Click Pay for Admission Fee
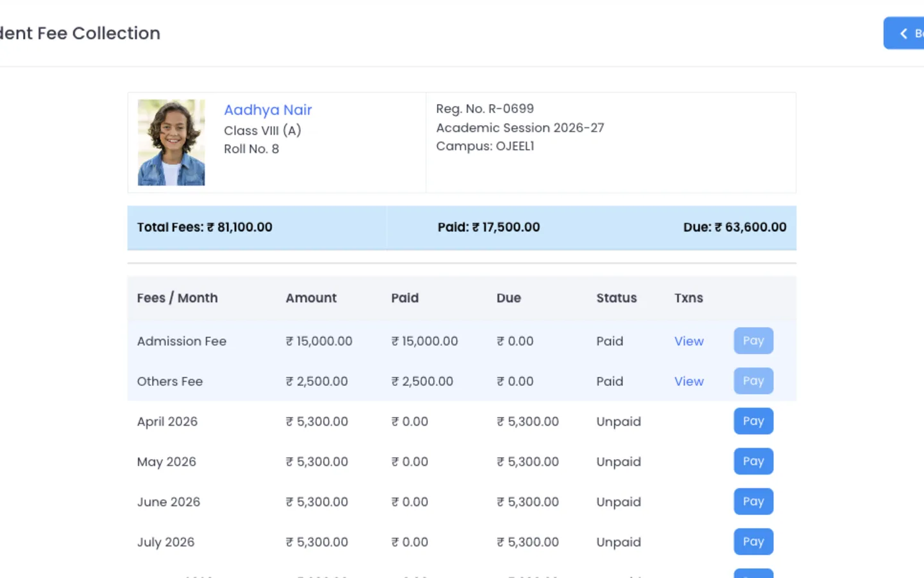Image resolution: width=924 pixels, height=578 pixels. click(753, 341)
